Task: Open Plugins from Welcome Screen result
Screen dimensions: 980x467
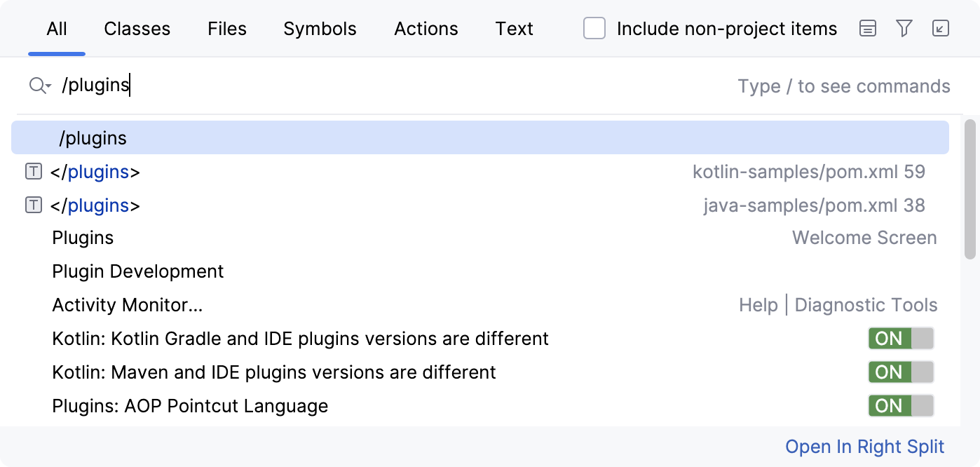Action: (83, 238)
